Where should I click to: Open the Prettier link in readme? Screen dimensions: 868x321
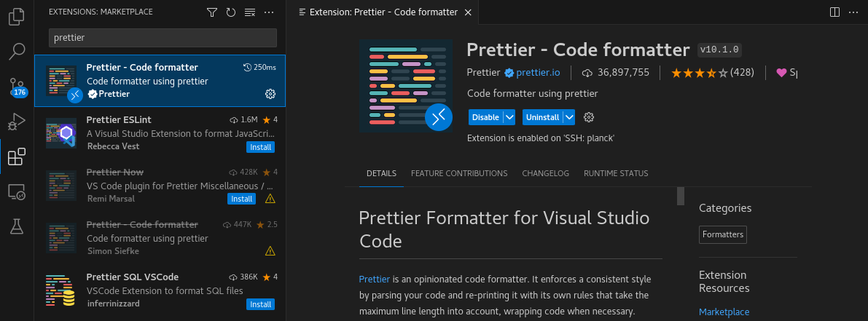[375, 279]
